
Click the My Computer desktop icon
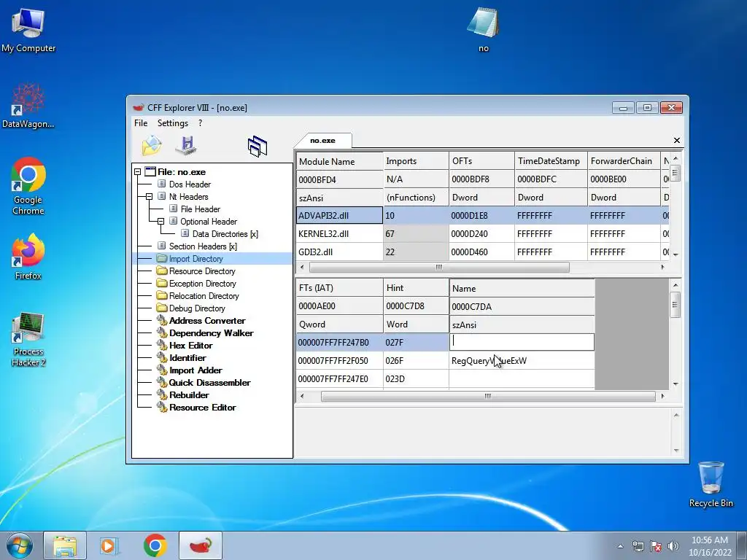(x=28, y=30)
